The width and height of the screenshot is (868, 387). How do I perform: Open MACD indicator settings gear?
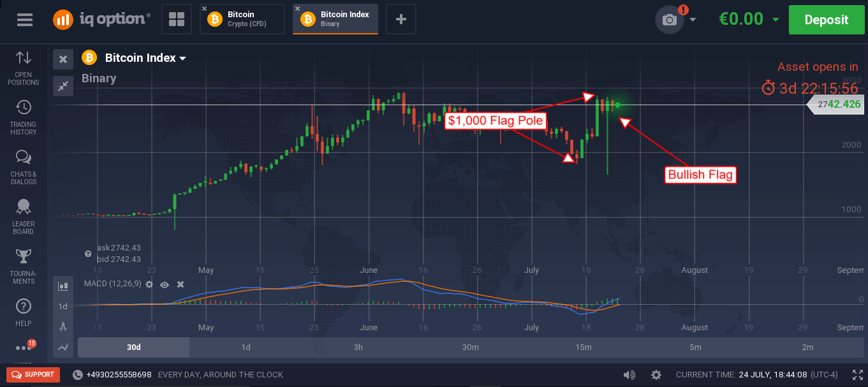pos(149,284)
